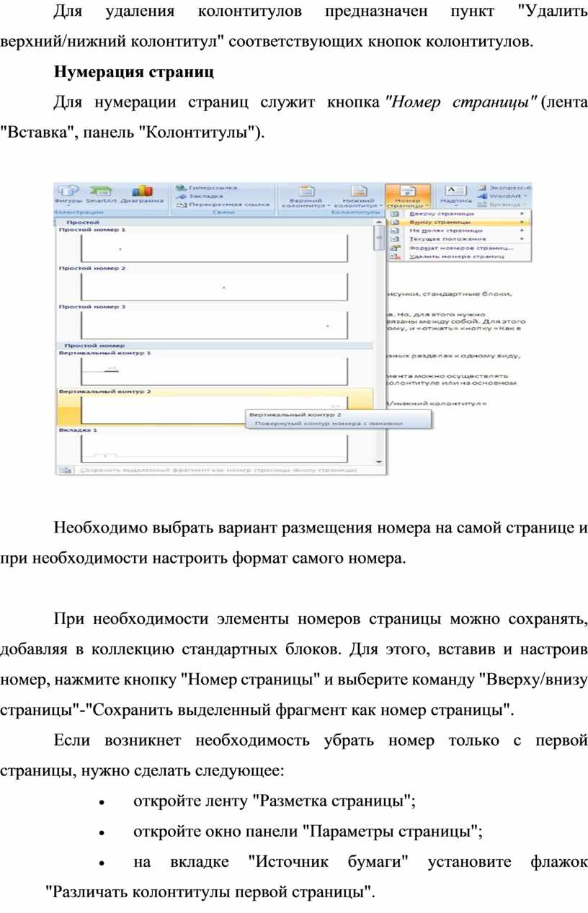Screen dimensions: 588x913
Task: Insert a SmartArt graphic
Action: [101, 190]
